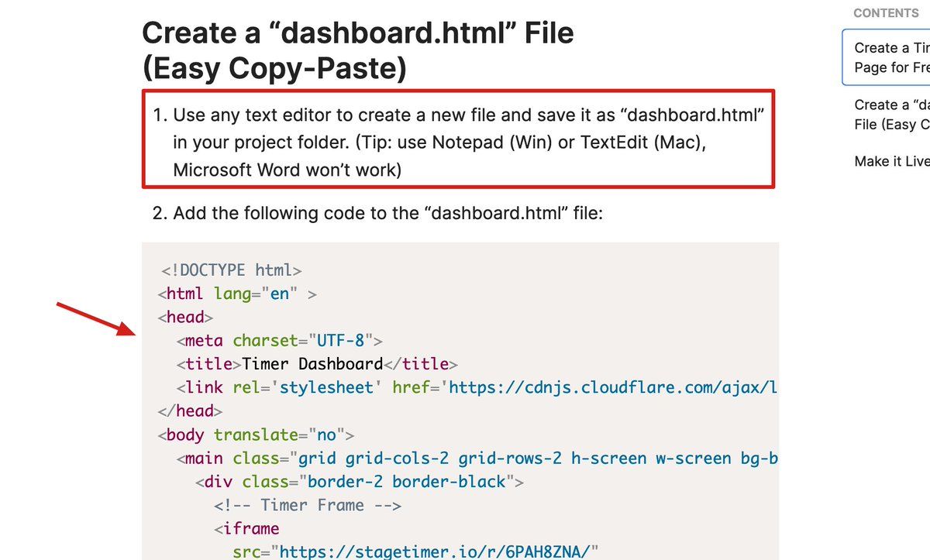Image resolution: width=930 pixels, height=560 pixels.
Task: Jump to 'Create a dashboard.html File' contents entry
Action: click(891, 115)
